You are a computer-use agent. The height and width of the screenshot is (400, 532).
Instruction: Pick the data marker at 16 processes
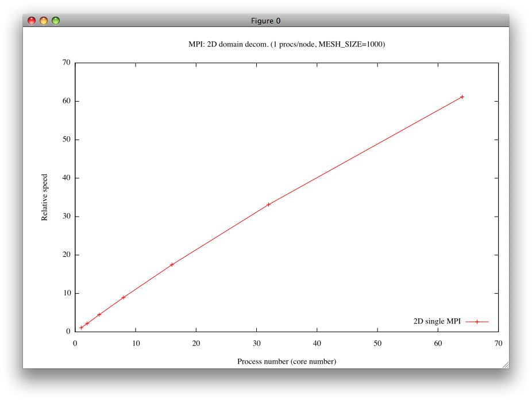(172, 264)
